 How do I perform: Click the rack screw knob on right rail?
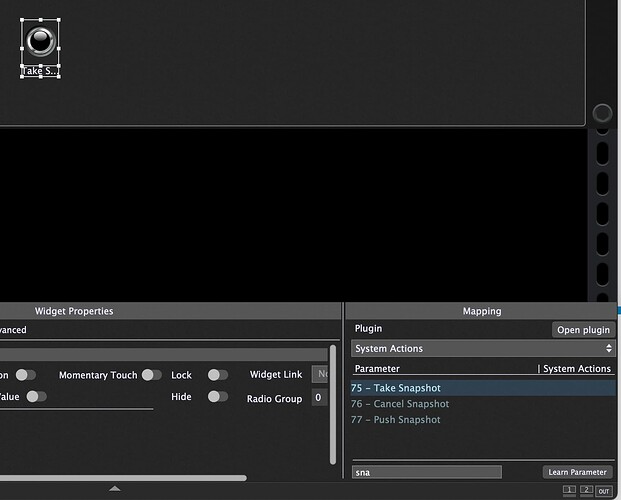[x=602, y=114]
